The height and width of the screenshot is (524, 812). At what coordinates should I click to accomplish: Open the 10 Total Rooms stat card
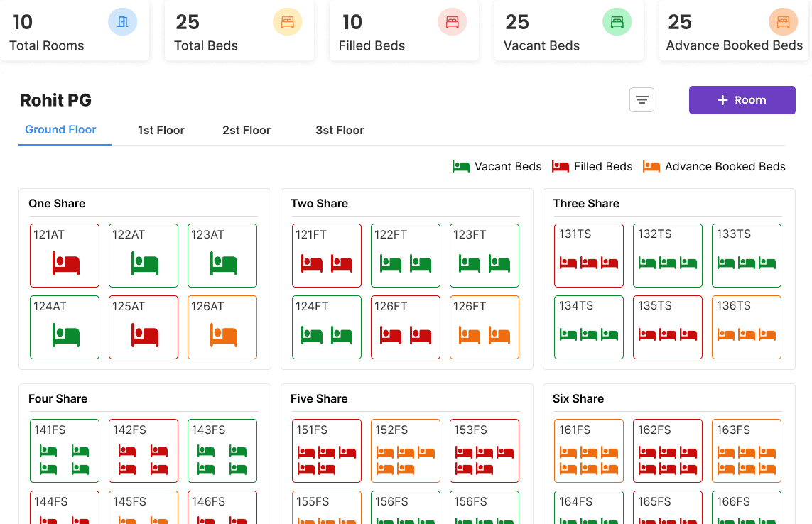pos(75,31)
